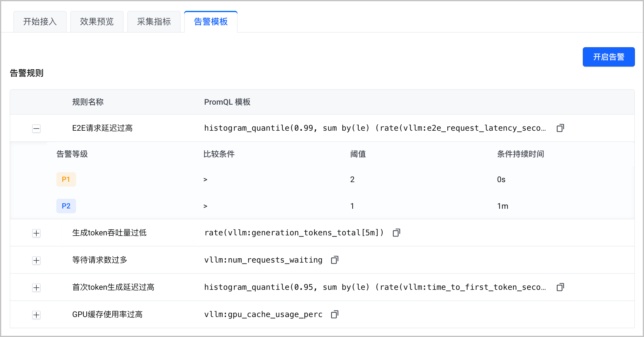Click the 规则名称 column header
The image size is (644, 337).
[88, 102]
